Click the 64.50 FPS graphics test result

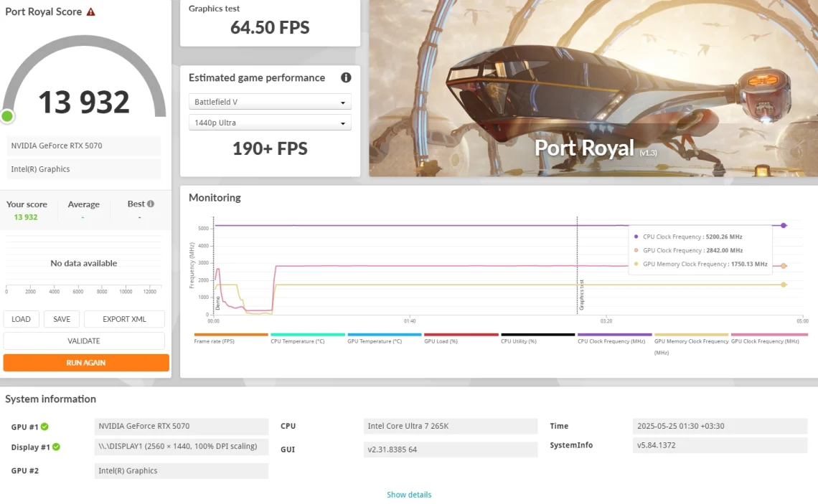[270, 27]
